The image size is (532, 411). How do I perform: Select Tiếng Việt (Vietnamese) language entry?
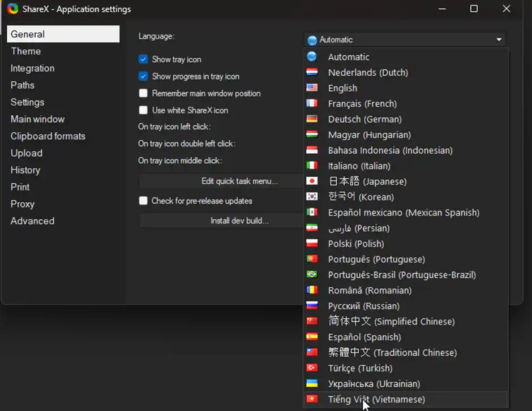[376, 399]
